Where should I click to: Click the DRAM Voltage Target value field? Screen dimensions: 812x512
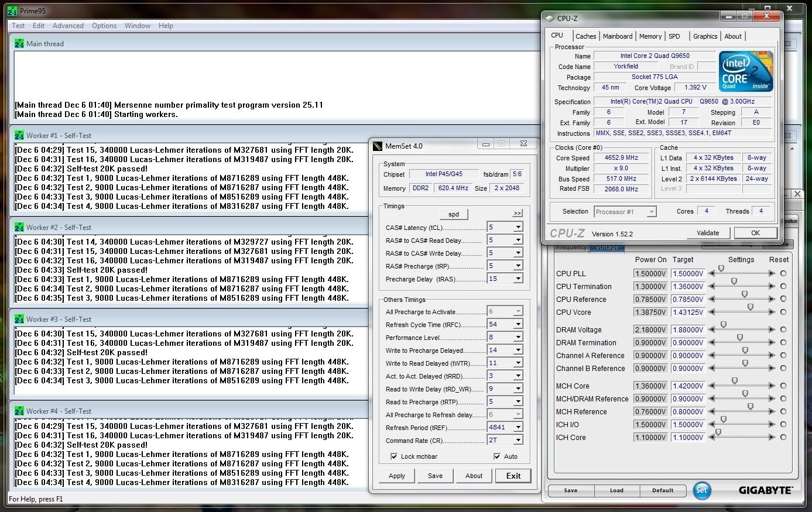688,330
